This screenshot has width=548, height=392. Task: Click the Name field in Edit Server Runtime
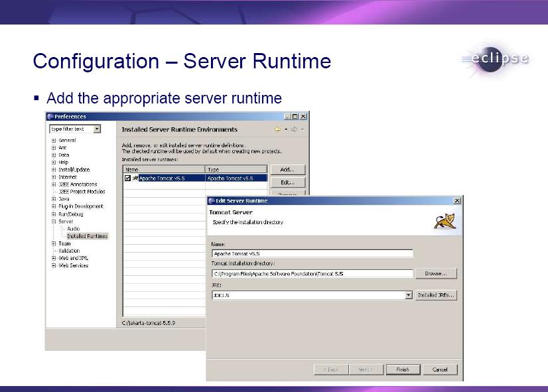point(312,253)
